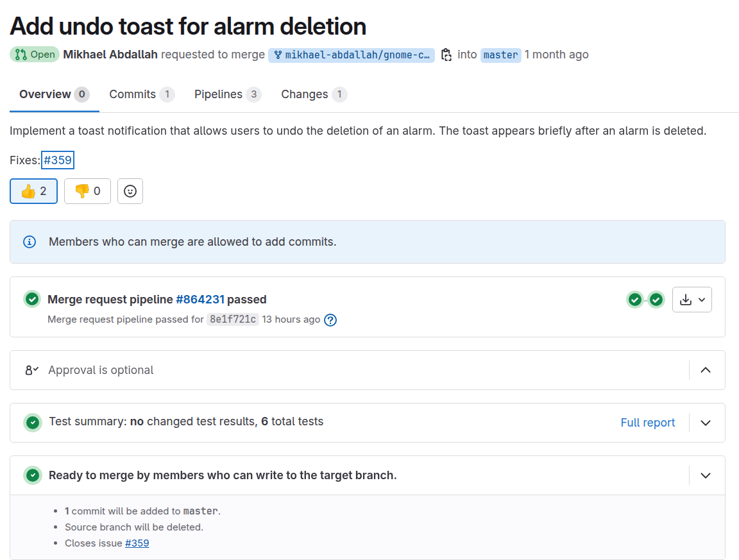This screenshot has height=560, width=739.
Task: Expand the Ready to merge section
Action: pos(706,475)
